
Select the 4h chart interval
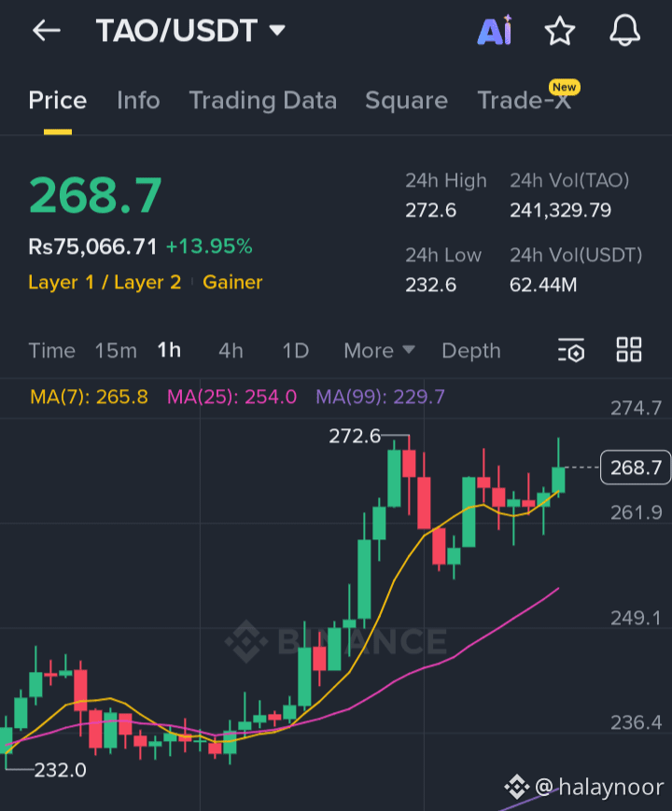(231, 351)
